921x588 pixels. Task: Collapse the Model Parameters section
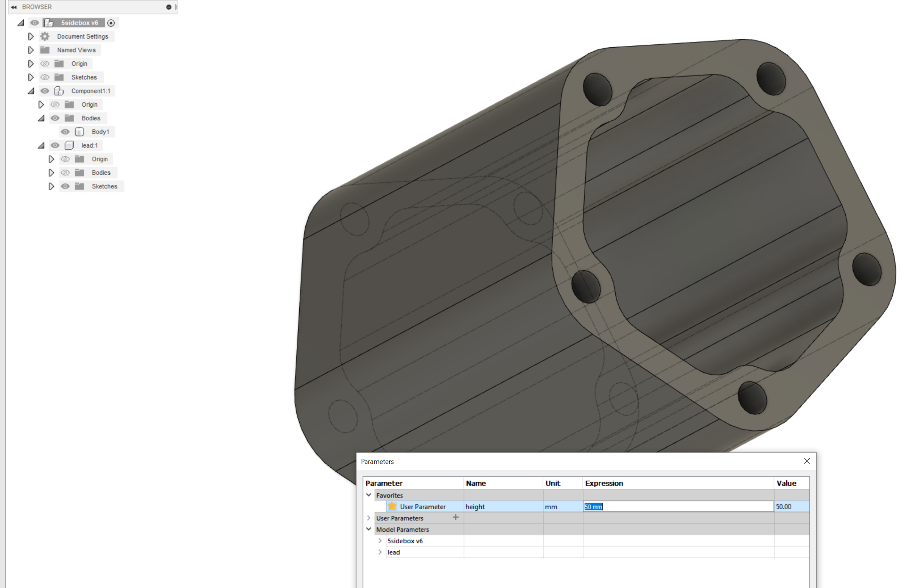click(x=369, y=529)
